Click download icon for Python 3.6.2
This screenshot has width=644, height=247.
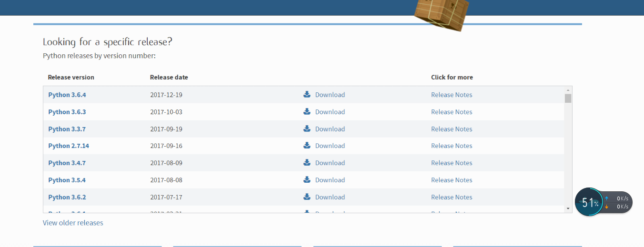[307, 197]
